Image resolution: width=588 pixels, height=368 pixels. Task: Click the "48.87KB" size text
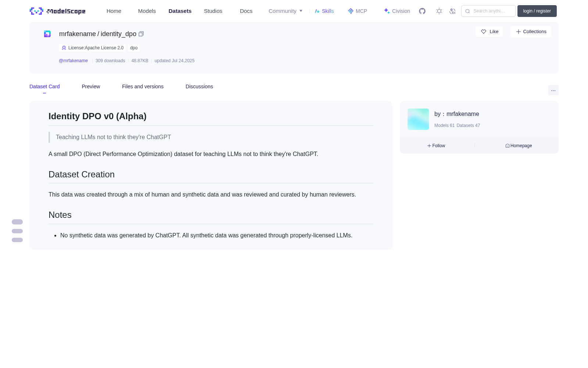tap(140, 61)
